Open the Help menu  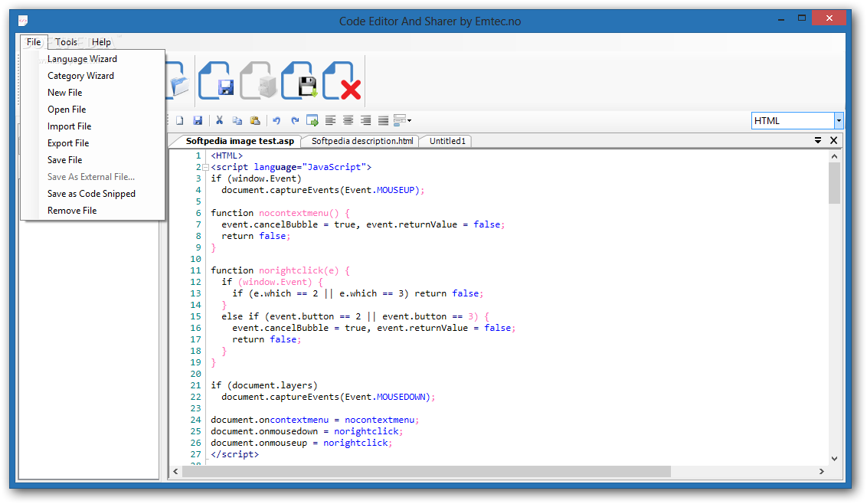101,42
